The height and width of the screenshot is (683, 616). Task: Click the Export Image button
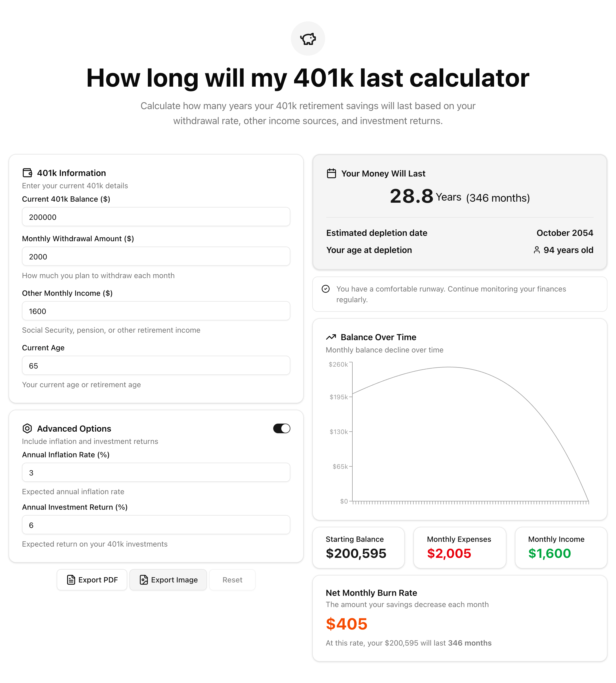(168, 580)
